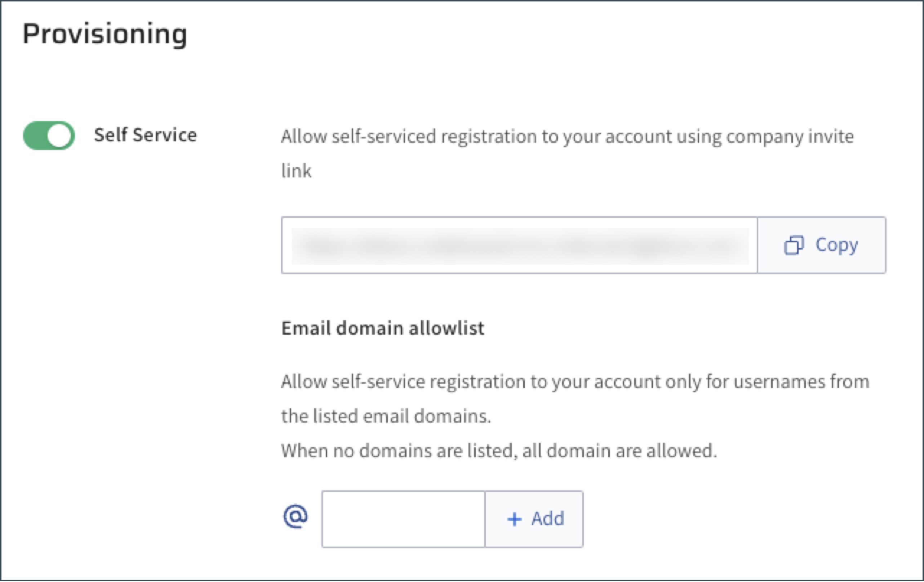
Task: Focus the email domain input field
Action: click(x=403, y=519)
